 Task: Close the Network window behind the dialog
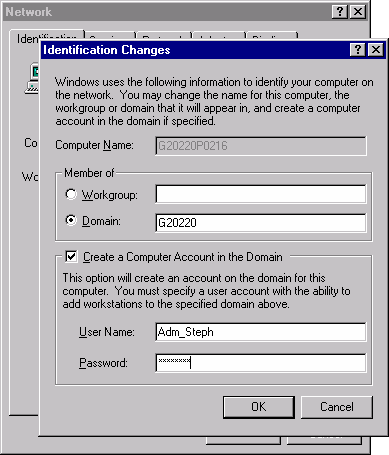(358, 12)
